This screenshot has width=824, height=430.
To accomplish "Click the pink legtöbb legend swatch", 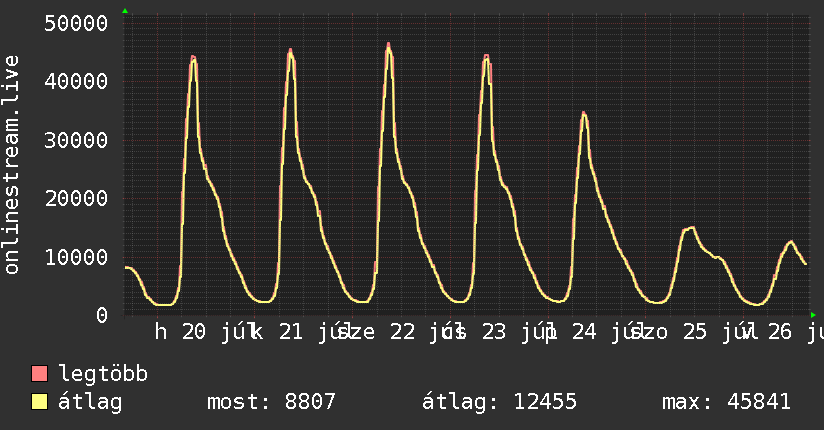I will [x=39, y=374].
